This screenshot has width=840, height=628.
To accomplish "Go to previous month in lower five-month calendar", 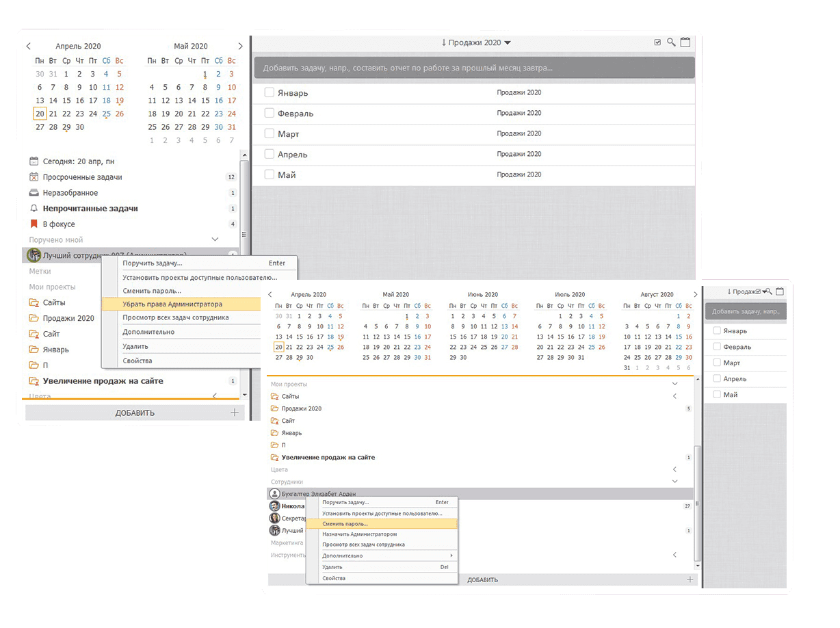I will [270, 295].
